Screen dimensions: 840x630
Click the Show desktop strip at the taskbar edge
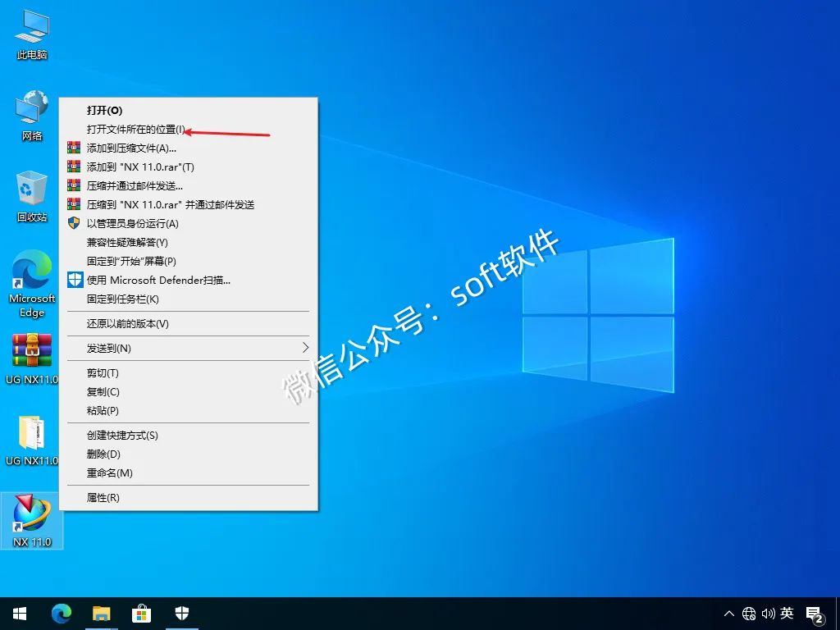tap(838, 614)
